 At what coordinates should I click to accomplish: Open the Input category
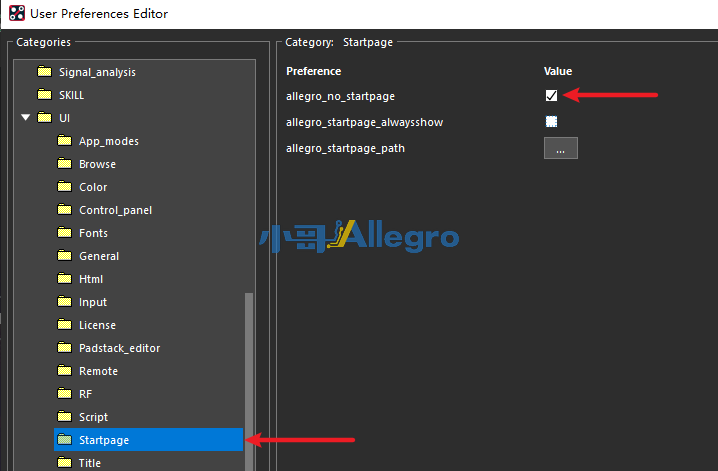(x=93, y=303)
